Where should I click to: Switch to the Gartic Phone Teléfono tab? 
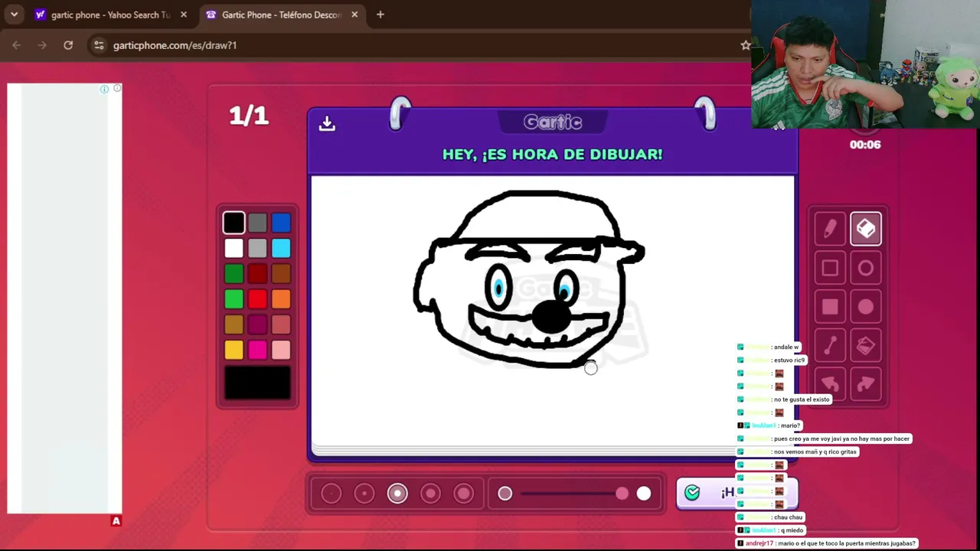[x=282, y=15]
